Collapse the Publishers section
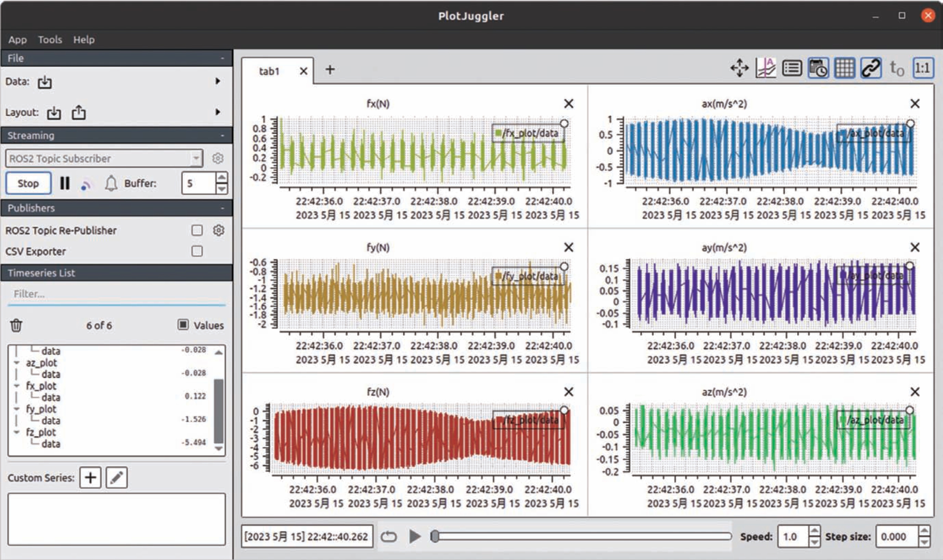The height and width of the screenshot is (560, 943). coord(223,208)
